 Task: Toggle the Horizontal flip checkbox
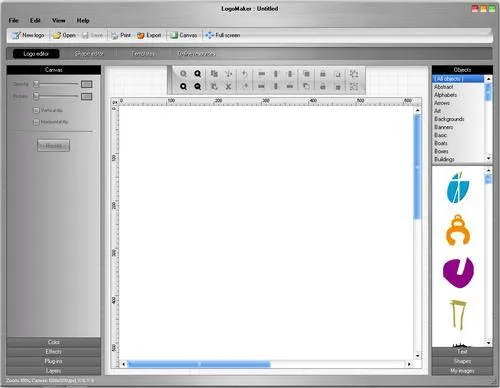tap(36, 122)
